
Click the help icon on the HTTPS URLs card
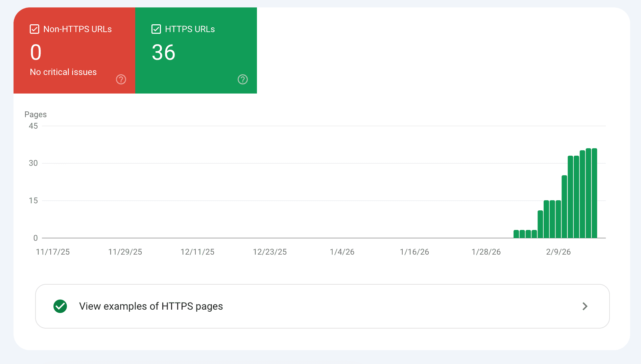coord(242,79)
